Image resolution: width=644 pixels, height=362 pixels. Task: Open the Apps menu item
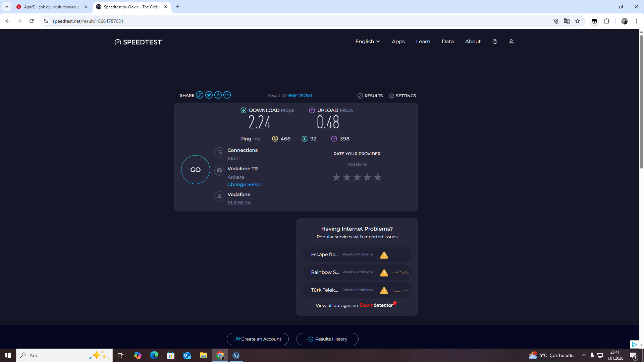[x=398, y=42]
